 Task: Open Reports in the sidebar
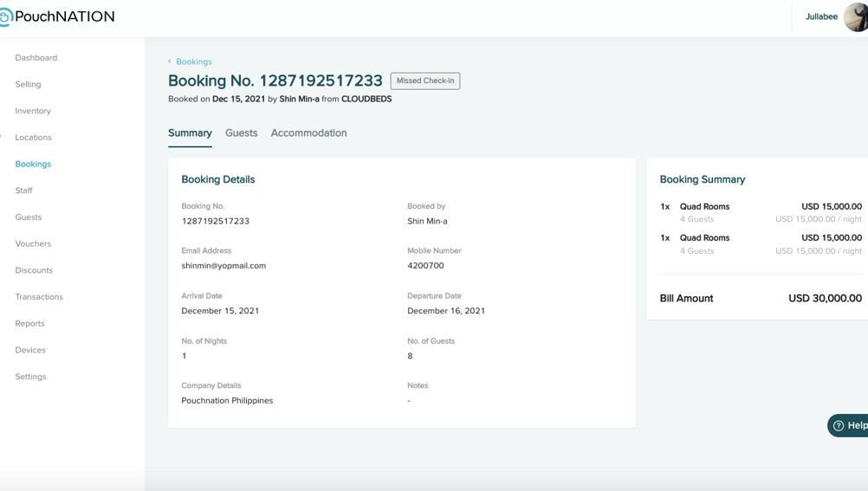coord(29,324)
